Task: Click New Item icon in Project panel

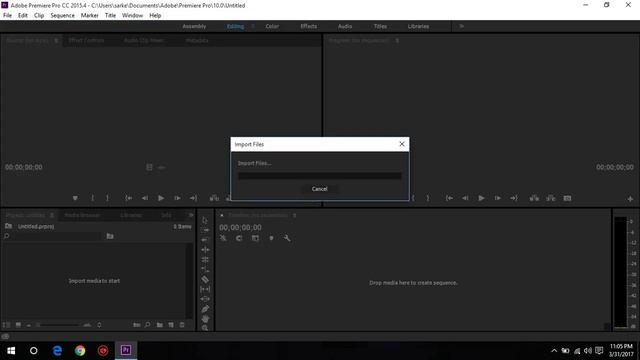Action: (x=171, y=325)
